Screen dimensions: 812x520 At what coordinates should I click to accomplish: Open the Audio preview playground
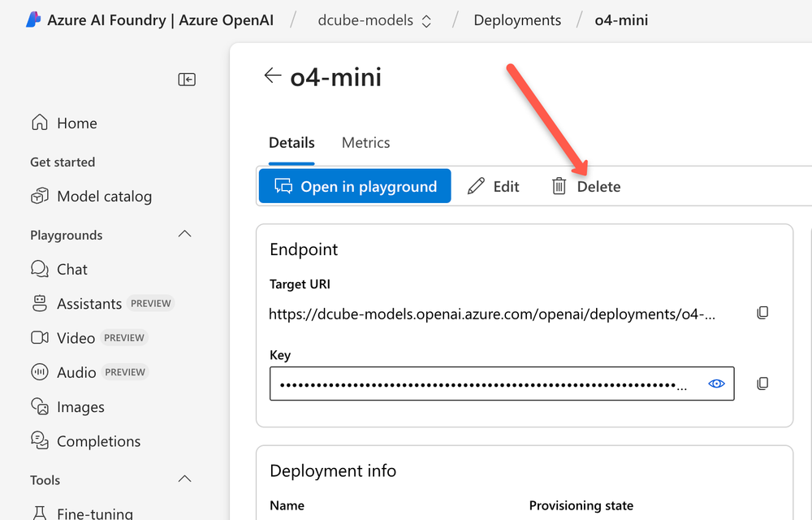coord(77,371)
